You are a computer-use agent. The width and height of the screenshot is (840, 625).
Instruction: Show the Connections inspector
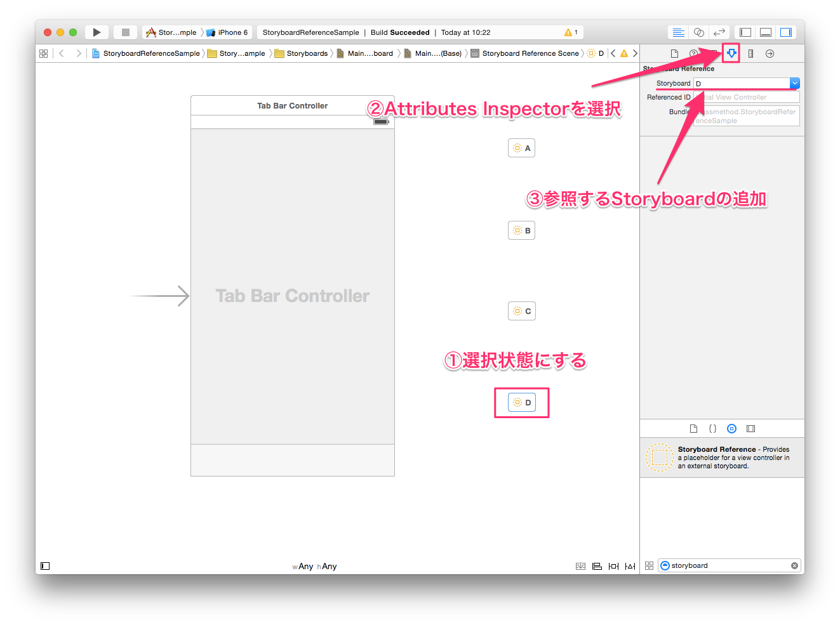click(770, 54)
